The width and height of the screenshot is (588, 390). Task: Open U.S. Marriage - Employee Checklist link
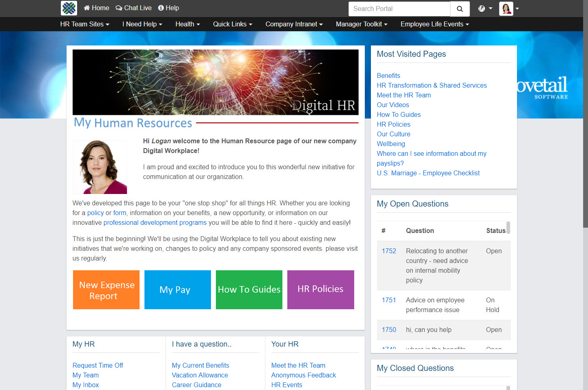click(x=428, y=173)
